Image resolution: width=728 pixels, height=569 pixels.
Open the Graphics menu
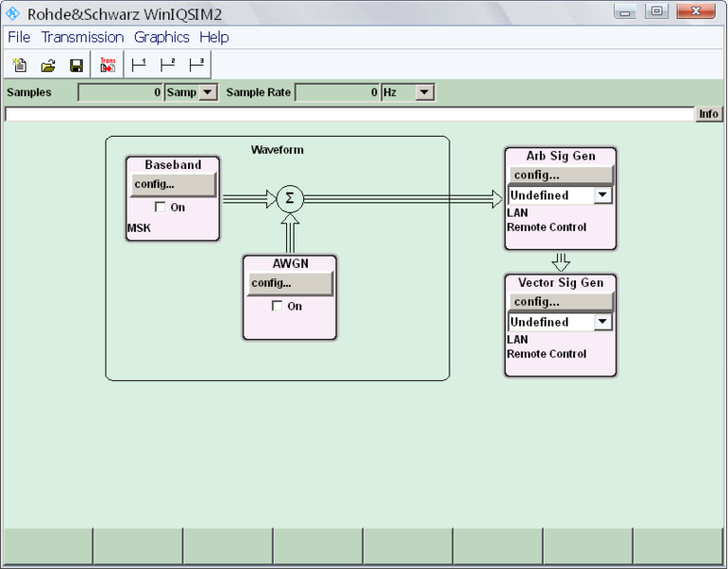pos(162,37)
